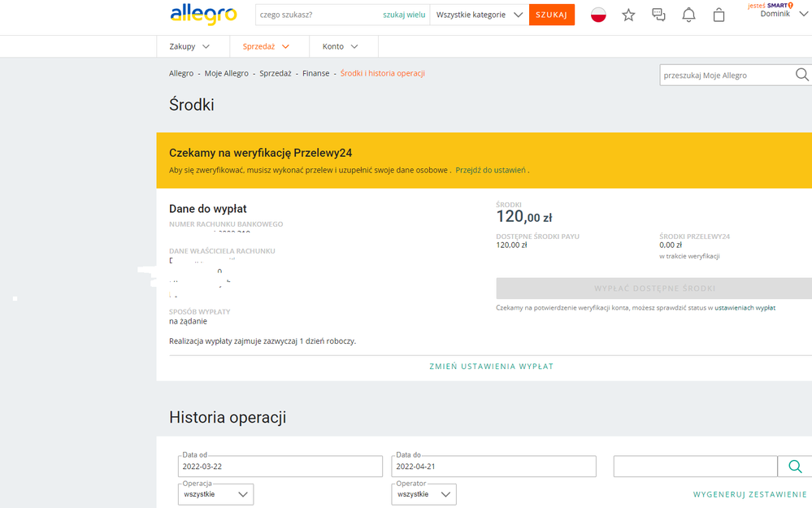Viewport: 812px width, 508px height.
Task: Click 'Środki i historia operacji' breadcrumb
Action: pyautogui.click(x=383, y=73)
